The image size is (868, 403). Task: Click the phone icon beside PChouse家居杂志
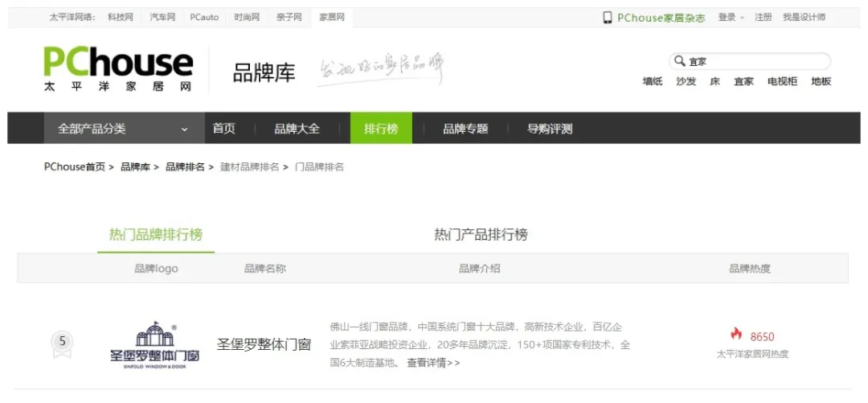point(608,18)
